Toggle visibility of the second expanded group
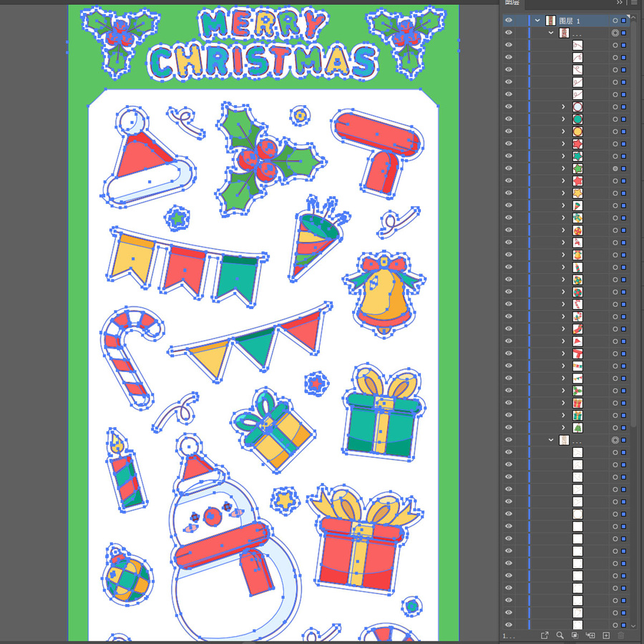The width and height of the screenshot is (644, 644). coord(509,439)
